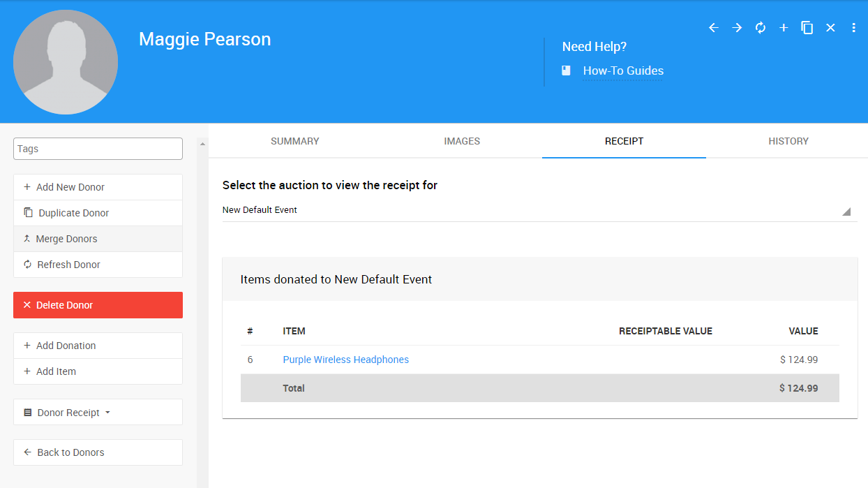Switch to the Images tab
868x488 pixels.
click(x=462, y=141)
